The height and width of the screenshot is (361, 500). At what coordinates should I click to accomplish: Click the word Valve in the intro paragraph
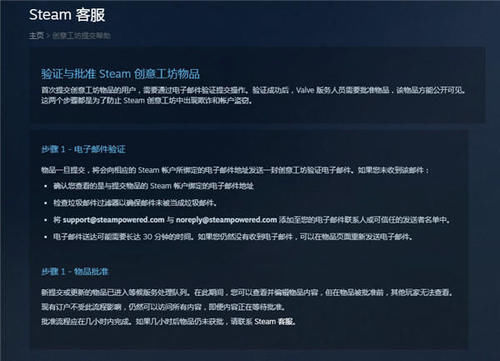coord(305,90)
